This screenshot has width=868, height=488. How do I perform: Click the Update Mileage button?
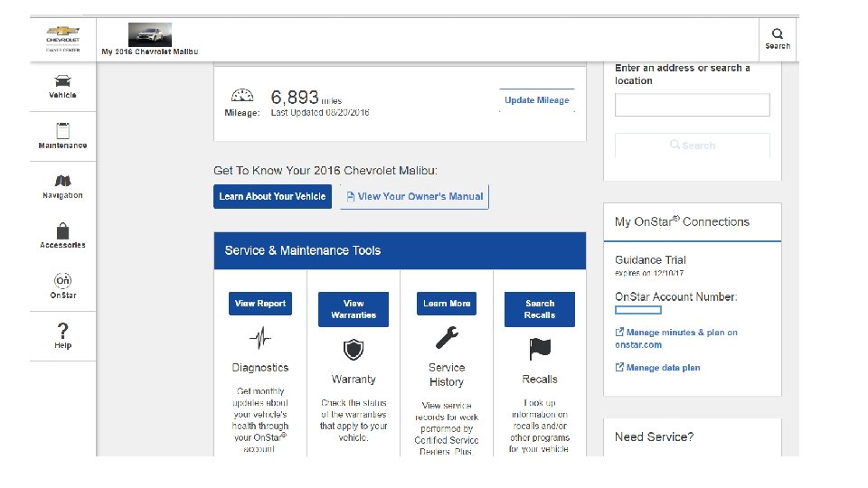[537, 100]
